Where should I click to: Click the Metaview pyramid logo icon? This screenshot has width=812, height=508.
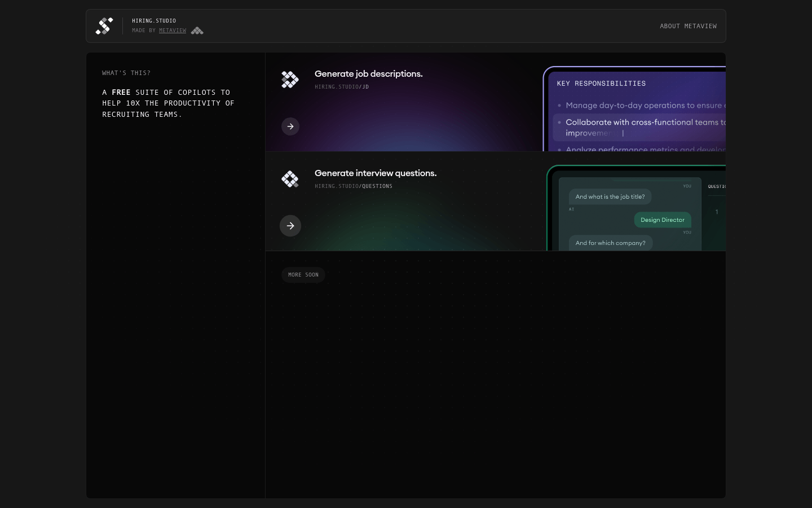coord(197,30)
